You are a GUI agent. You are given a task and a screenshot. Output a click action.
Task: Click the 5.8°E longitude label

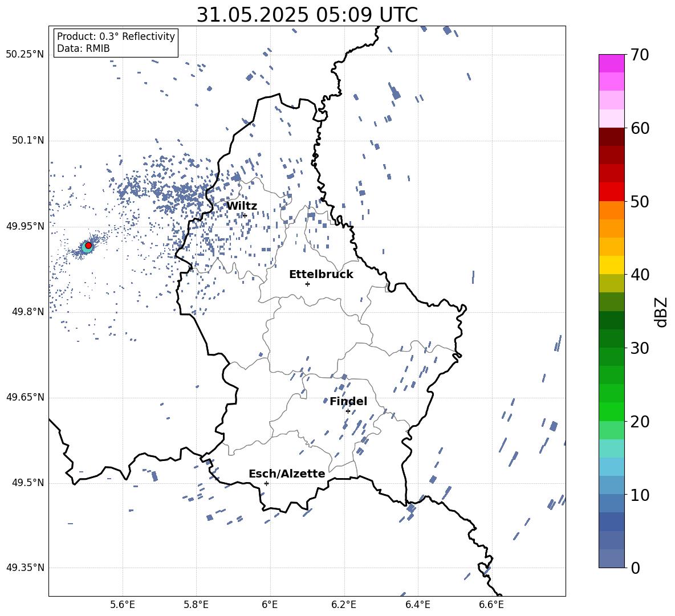tap(196, 605)
